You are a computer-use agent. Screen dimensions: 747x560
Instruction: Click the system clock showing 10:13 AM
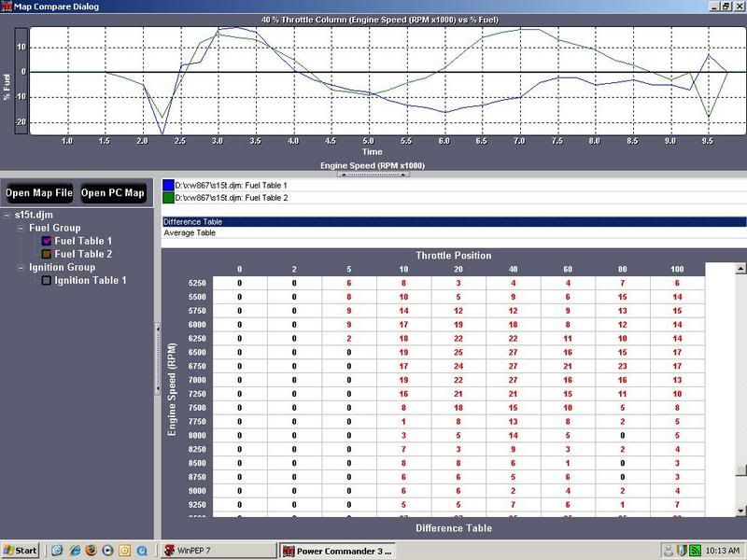[723, 551]
